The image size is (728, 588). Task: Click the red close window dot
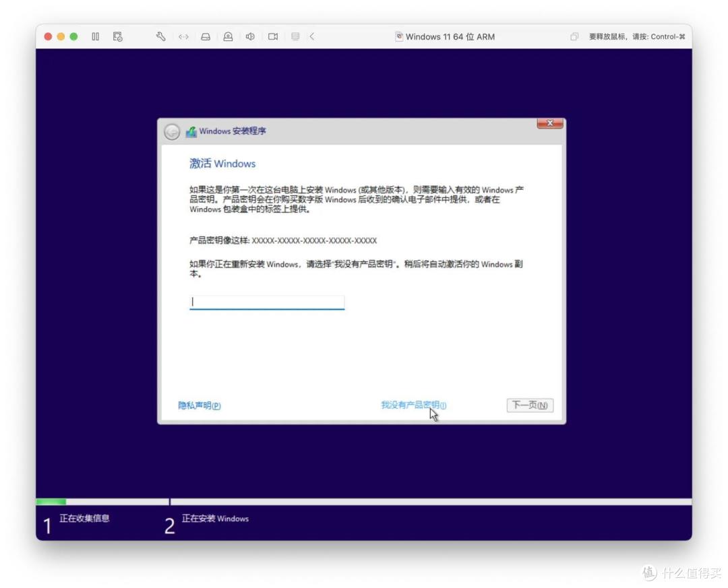coord(48,36)
